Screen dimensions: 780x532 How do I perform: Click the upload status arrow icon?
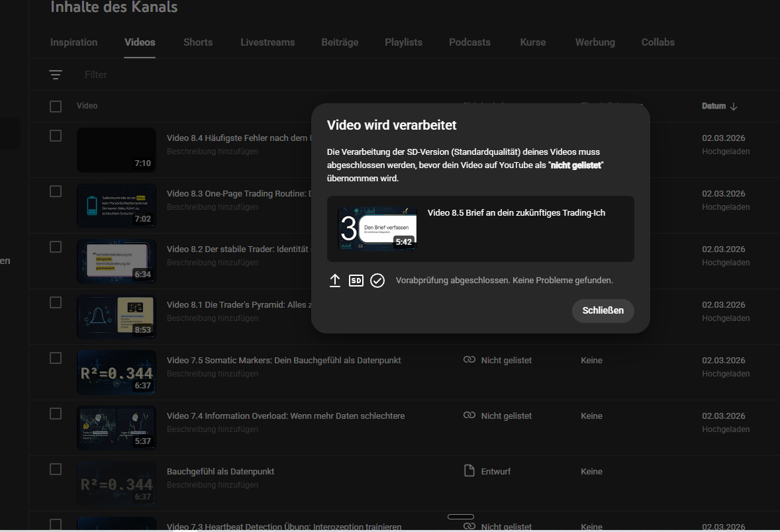335,281
